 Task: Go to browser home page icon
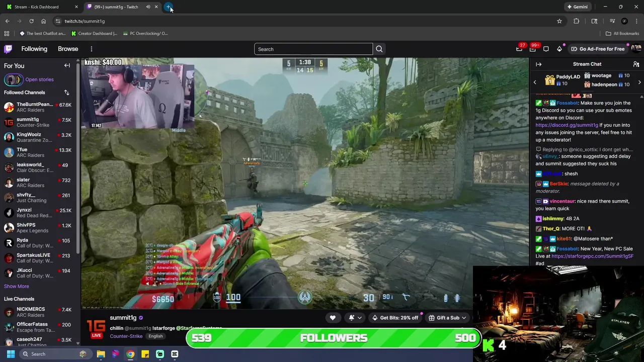point(43,21)
